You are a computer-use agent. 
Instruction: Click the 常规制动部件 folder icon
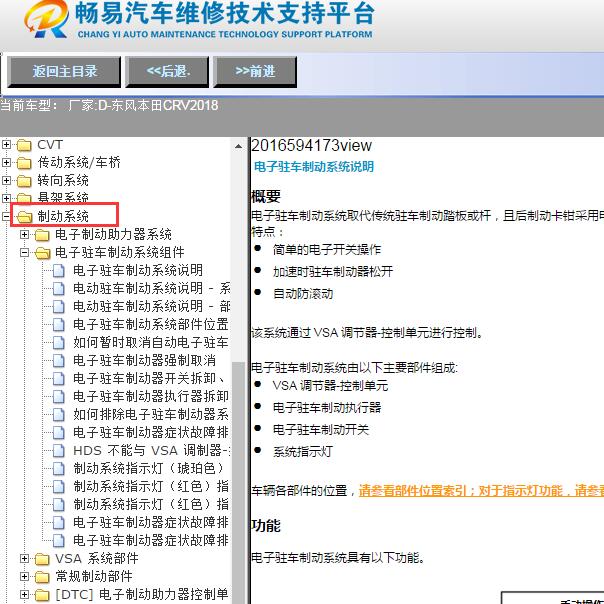tap(42, 577)
